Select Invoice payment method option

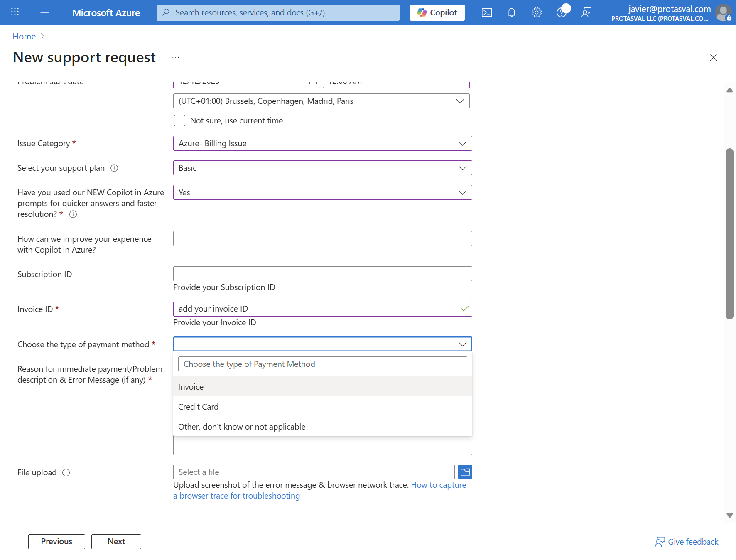(x=323, y=387)
